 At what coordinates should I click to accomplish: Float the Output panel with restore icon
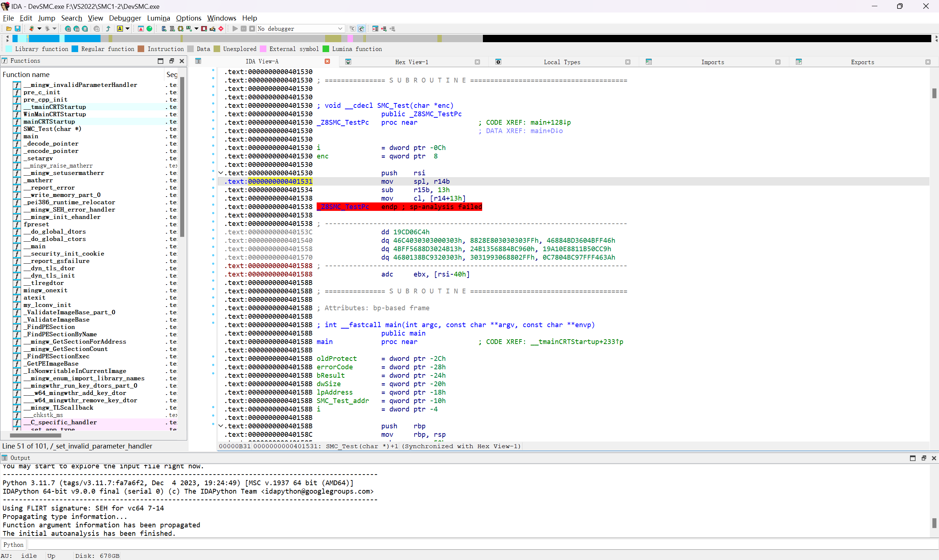[x=924, y=458]
